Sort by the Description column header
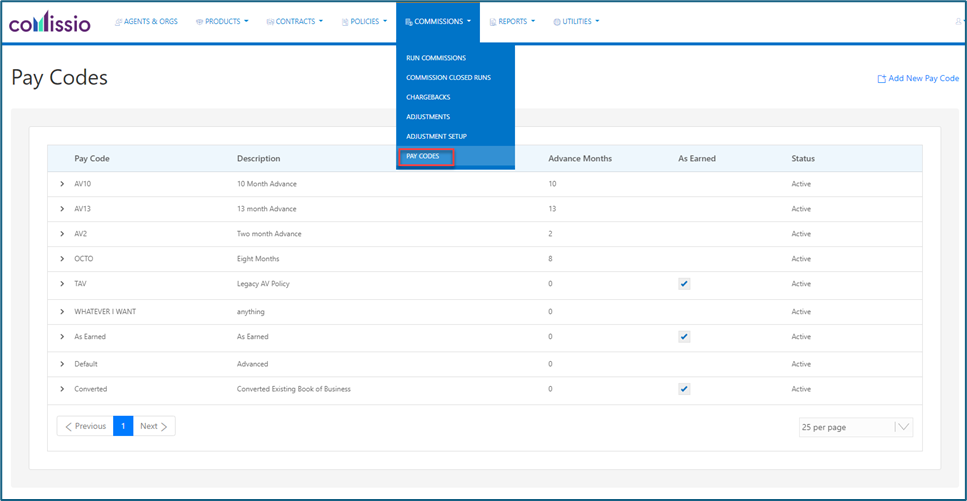Image resolution: width=967 pixels, height=501 pixels. (258, 159)
